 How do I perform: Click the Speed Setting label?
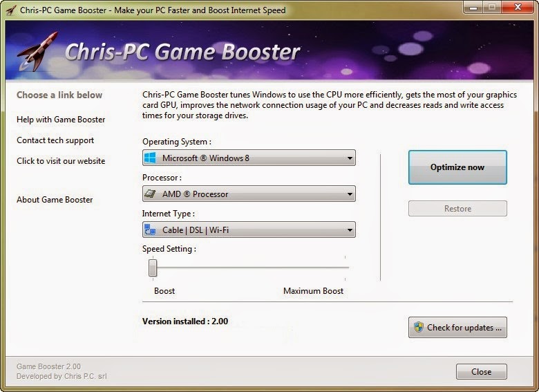[x=169, y=249]
